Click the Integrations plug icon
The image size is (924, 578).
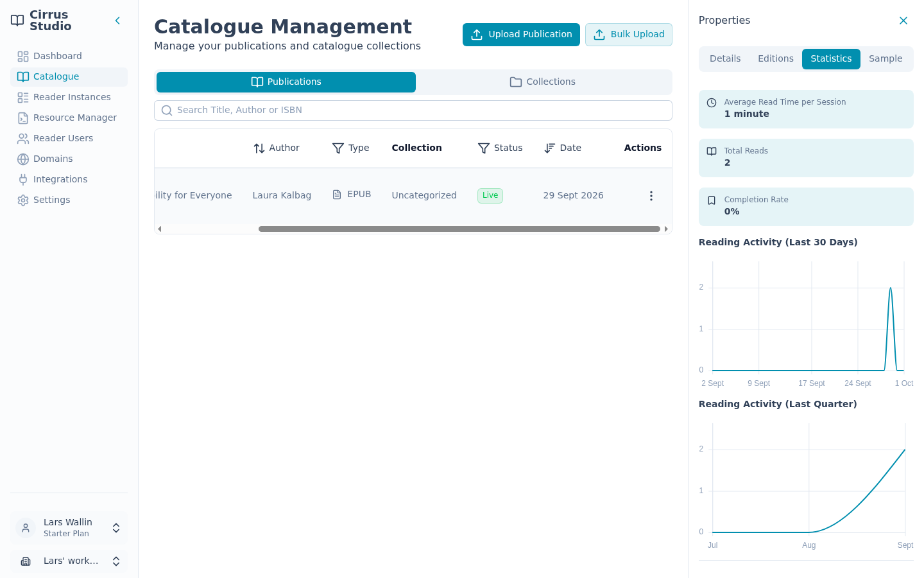[x=23, y=180]
